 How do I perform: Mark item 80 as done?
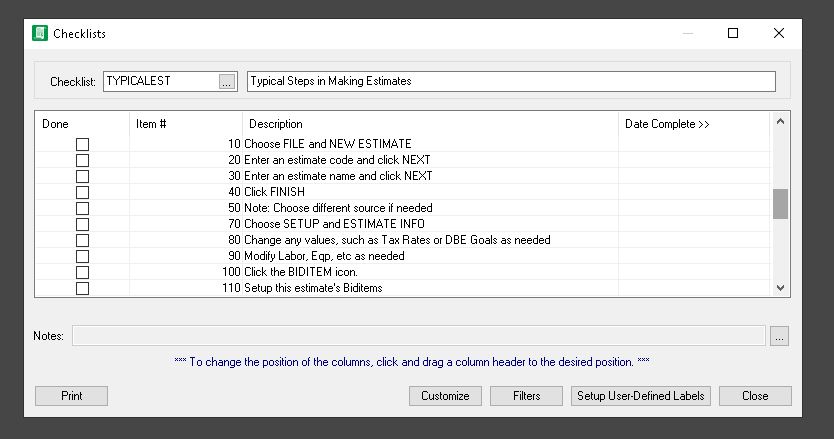click(82, 240)
